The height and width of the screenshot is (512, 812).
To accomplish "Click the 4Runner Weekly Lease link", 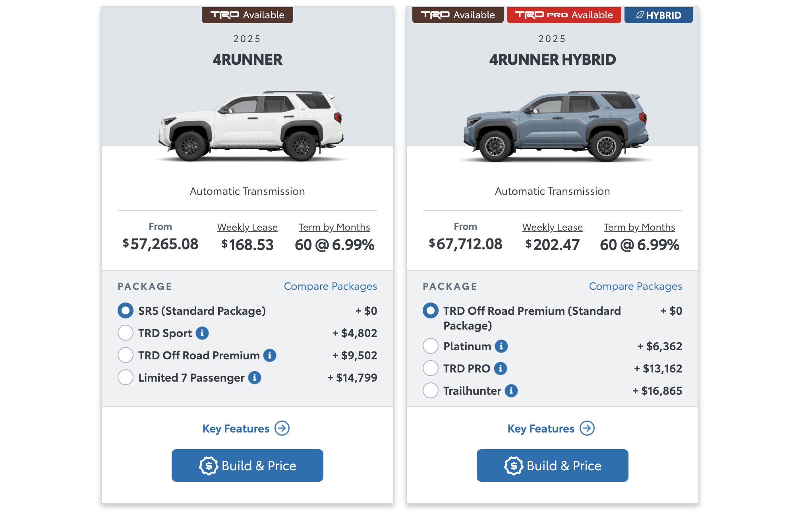I will pyautogui.click(x=247, y=227).
